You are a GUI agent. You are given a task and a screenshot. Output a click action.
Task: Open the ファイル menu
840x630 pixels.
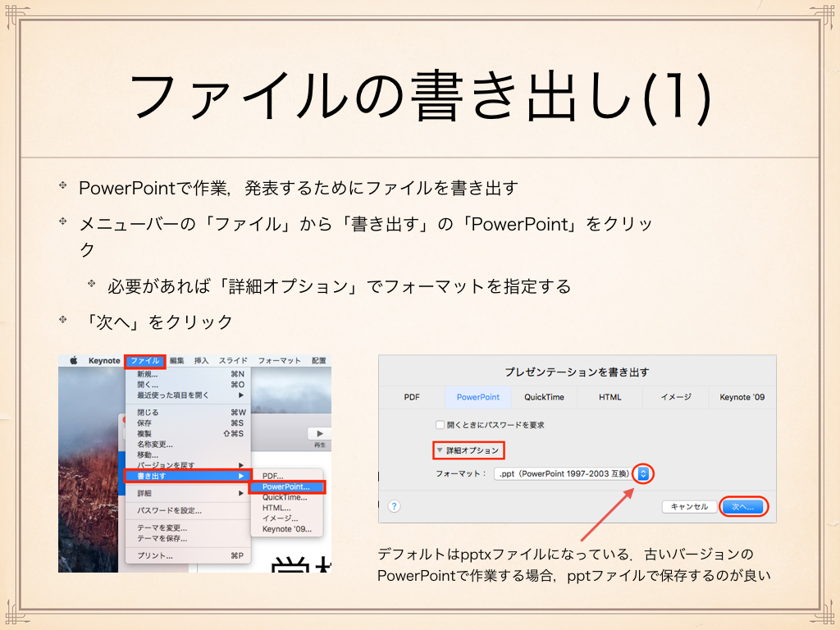pyautogui.click(x=145, y=361)
